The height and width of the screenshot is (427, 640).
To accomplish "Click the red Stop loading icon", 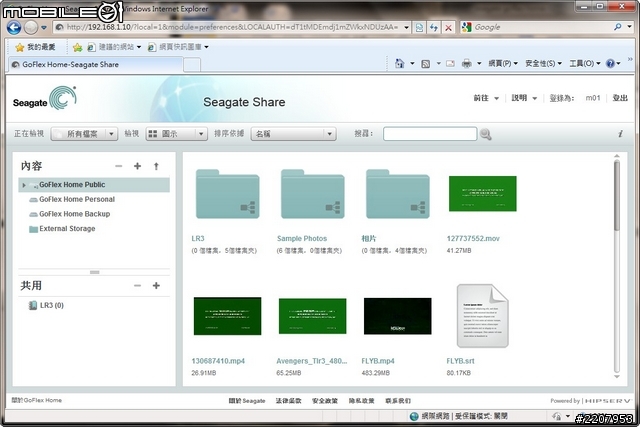I will point(448,27).
